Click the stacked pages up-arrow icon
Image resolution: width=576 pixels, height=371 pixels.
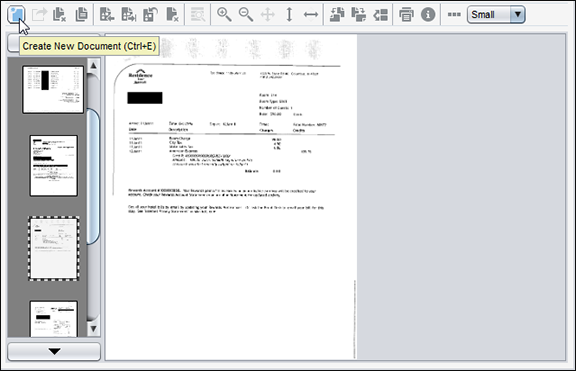337,15
